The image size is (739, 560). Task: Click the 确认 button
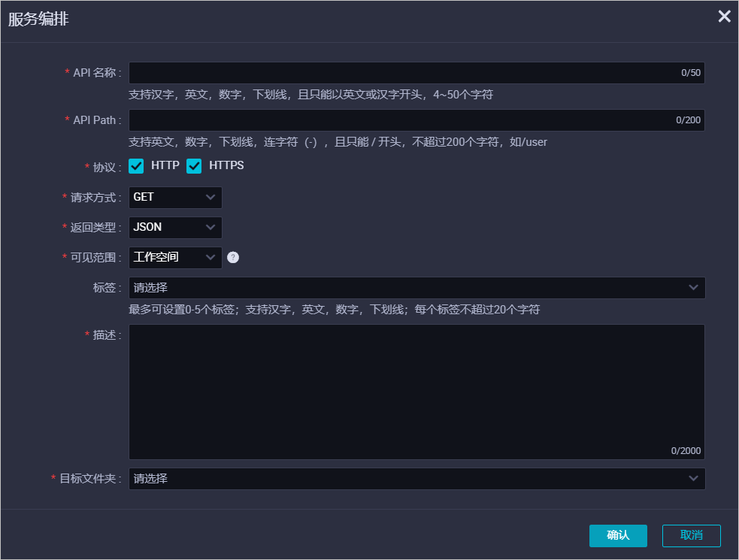tap(618, 535)
